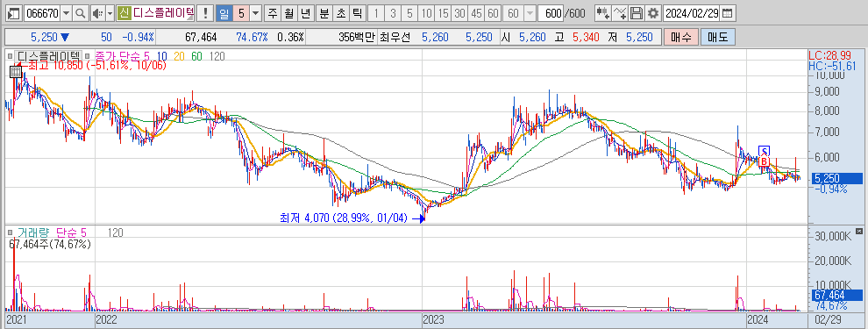Click the 종가 단순 5 moving average label
868x329 pixels.
tap(122, 55)
